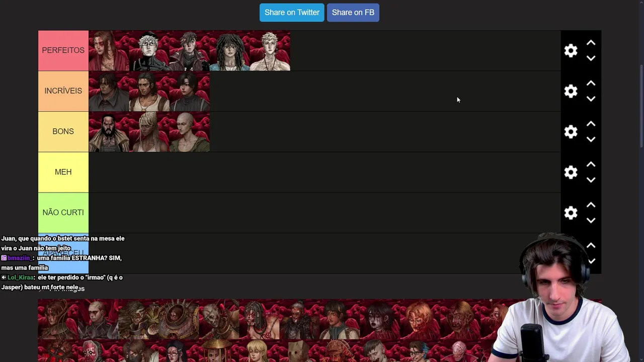Select the MEH tier label

pyautogui.click(x=63, y=172)
